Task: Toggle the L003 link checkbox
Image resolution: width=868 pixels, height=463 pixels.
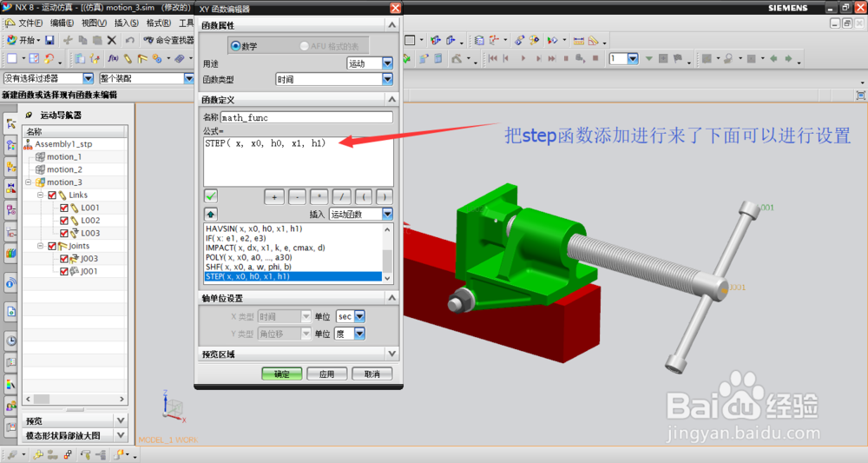Action: 63,233
